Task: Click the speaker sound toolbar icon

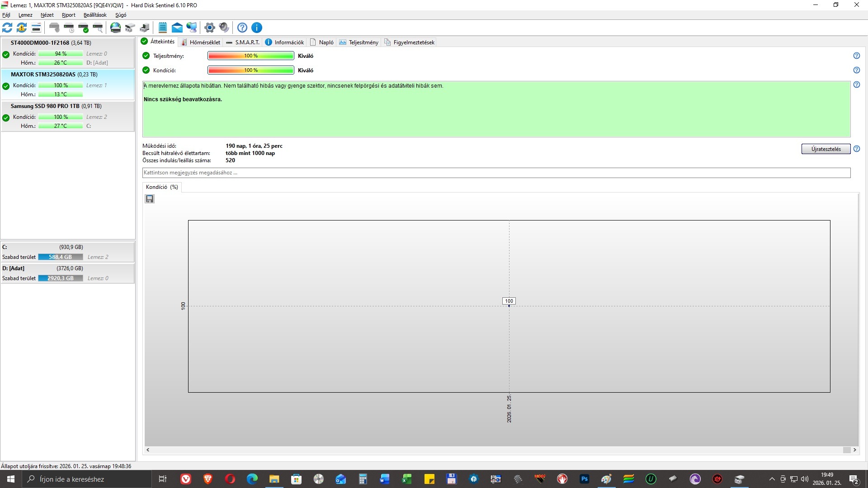Action: point(224,28)
